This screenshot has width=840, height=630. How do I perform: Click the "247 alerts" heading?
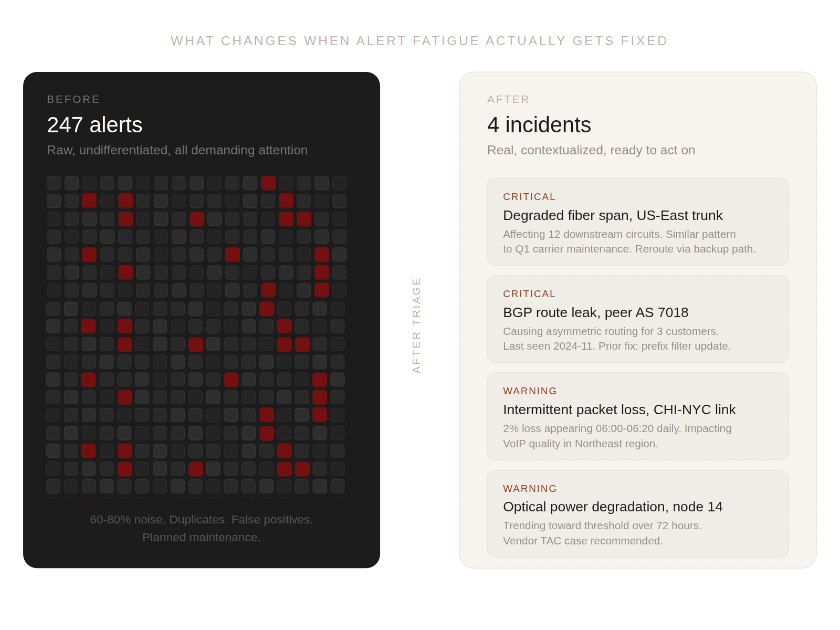pyautogui.click(x=94, y=125)
